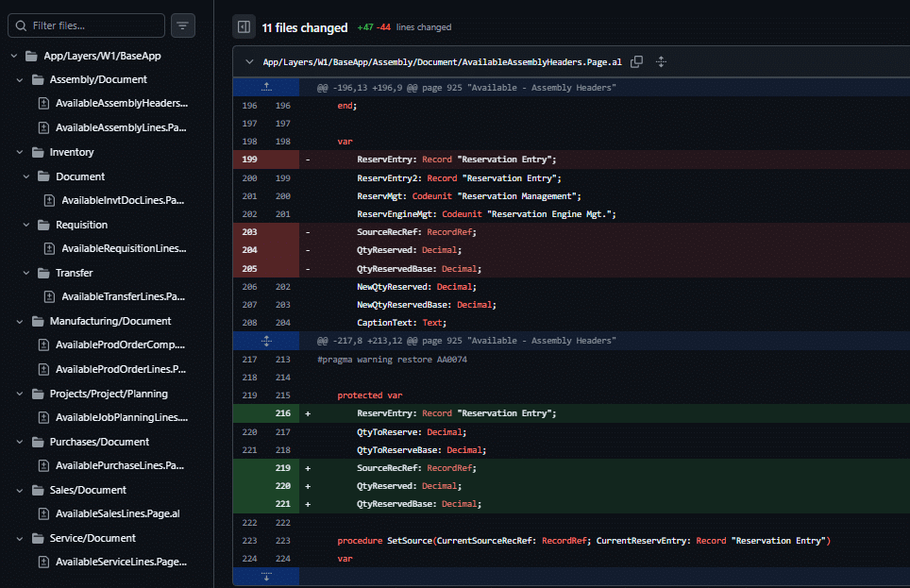
Task: Select removed line number 199
Action: pyautogui.click(x=249, y=160)
